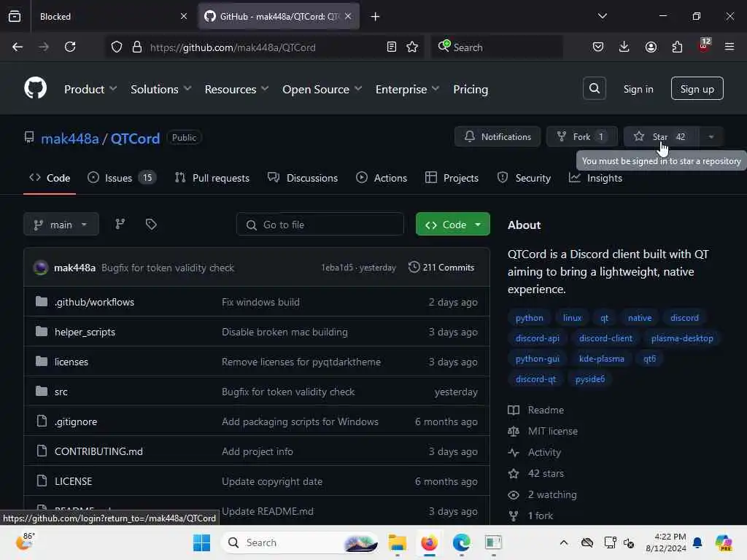Open the GitHub search magnifier button
The height and width of the screenshot is (560, 747).
tap(594, 88)
